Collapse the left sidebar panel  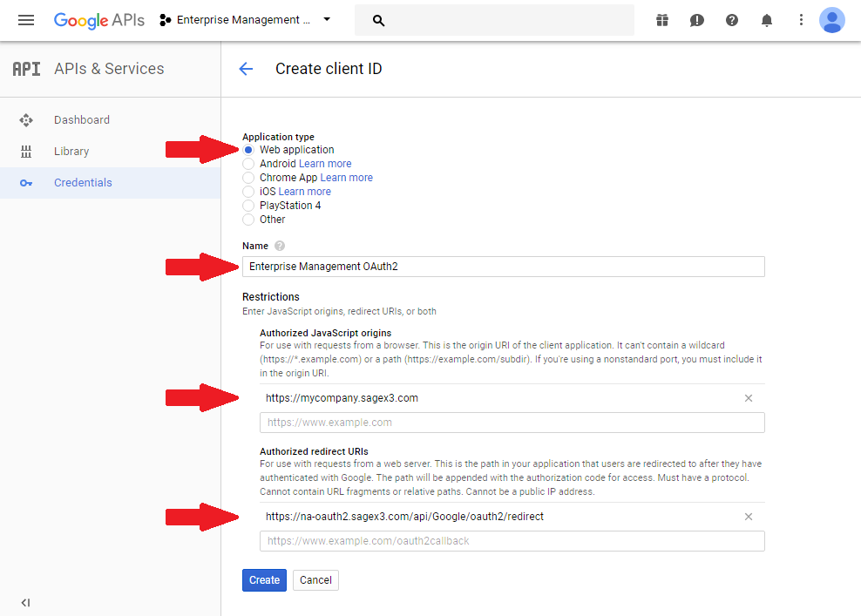pyautogui.click(x=25, y=602)
